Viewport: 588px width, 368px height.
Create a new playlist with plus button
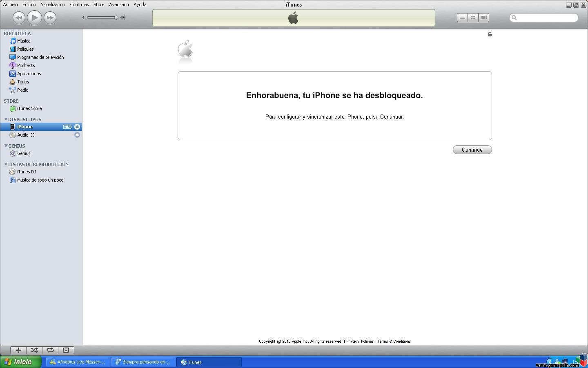click(x=18, y=350)
